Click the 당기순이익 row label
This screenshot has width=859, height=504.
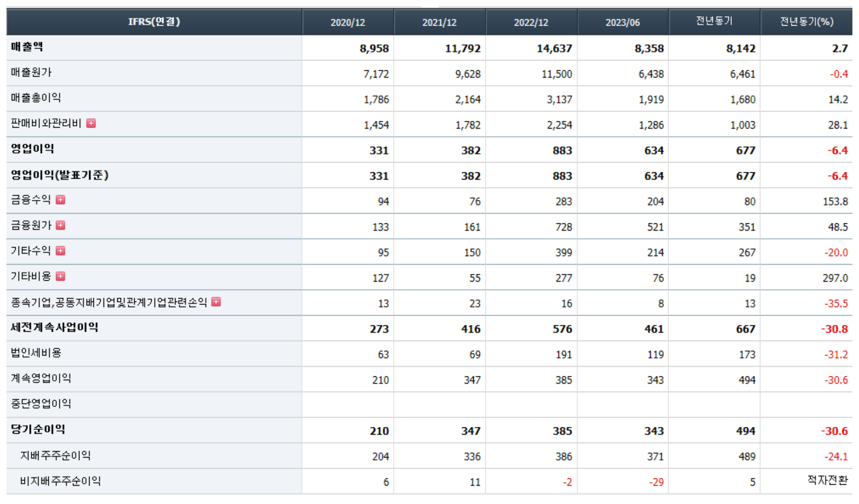38,429
